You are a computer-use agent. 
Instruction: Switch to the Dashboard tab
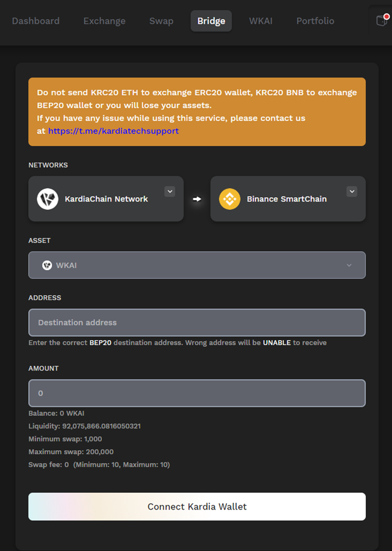pos(36,21)
